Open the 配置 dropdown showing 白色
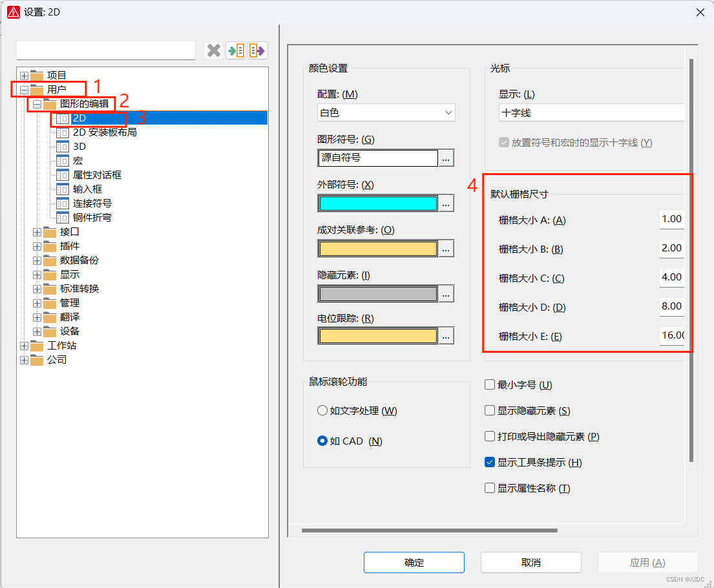Screen dimensions: 714x588 click(x=386, y=112)
